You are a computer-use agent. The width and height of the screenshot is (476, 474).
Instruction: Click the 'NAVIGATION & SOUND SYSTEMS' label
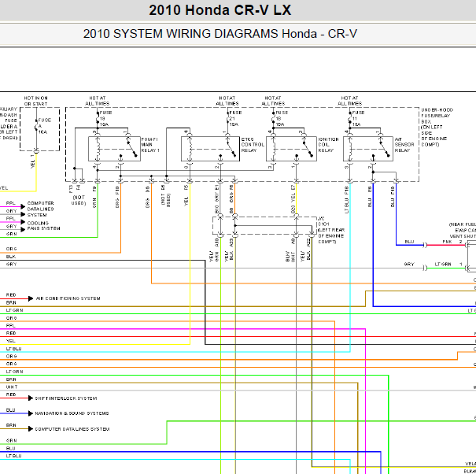click(x=72, y=413)
